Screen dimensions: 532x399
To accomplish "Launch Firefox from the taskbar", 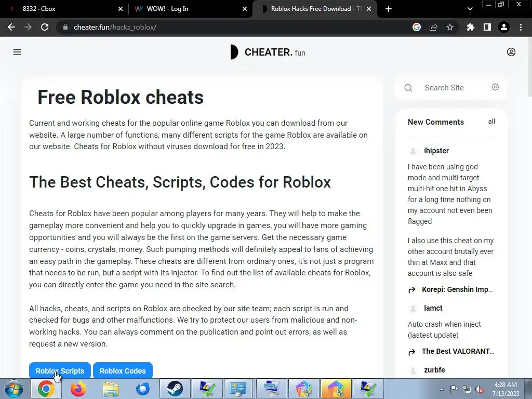I will (x=78, y=389).
